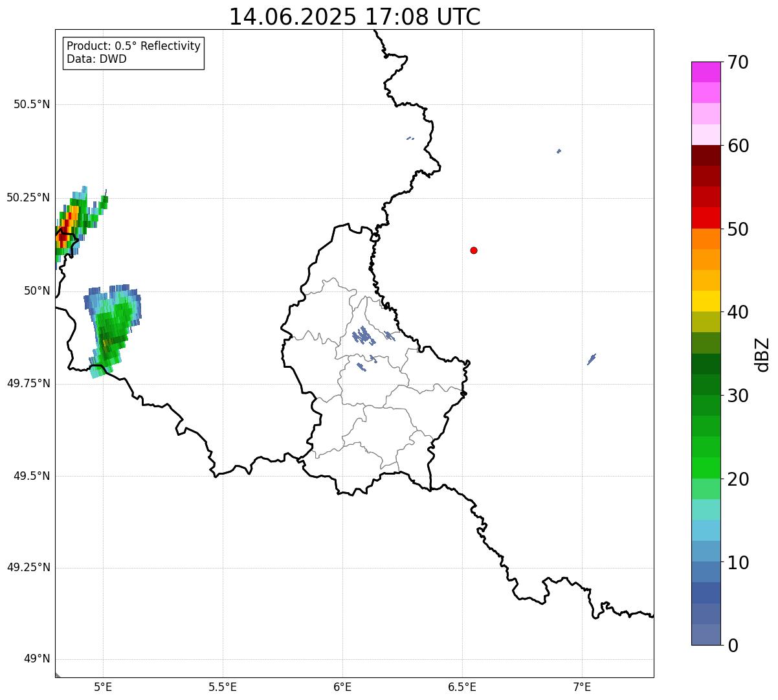Image resolution: width=778 pixels, height=700 pixels.
Task: Click the Product: 0.5° Reflectivity label
Action: coord(133,46)
